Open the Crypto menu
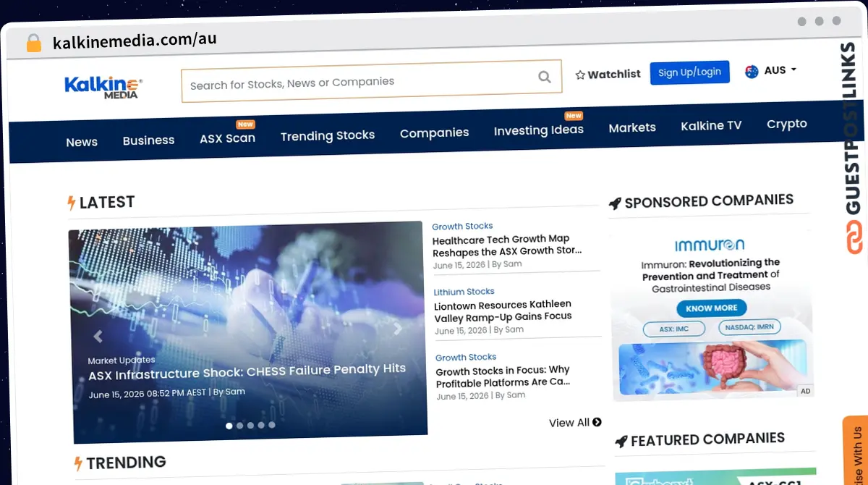 (x=787, y=124)
